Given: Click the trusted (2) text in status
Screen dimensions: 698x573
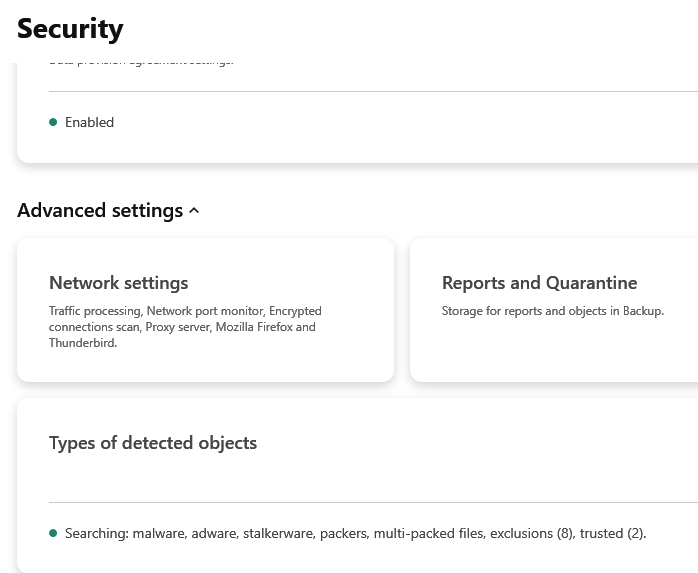Looking at the screenshot, I should pos(613,534).
